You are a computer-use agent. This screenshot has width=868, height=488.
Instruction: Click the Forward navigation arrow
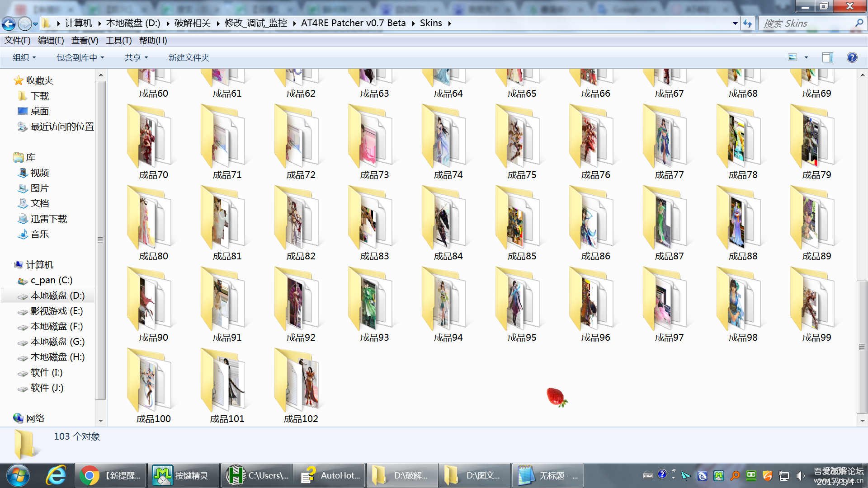click(24, 23)
